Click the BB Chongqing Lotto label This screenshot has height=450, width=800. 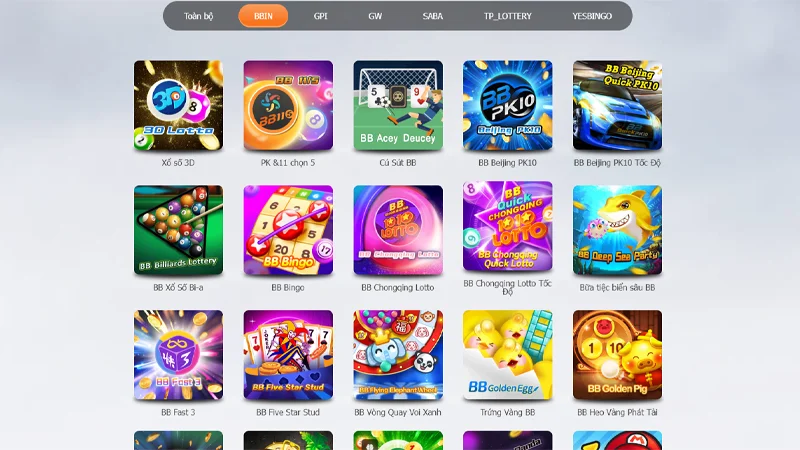click(x=397, y=288)
